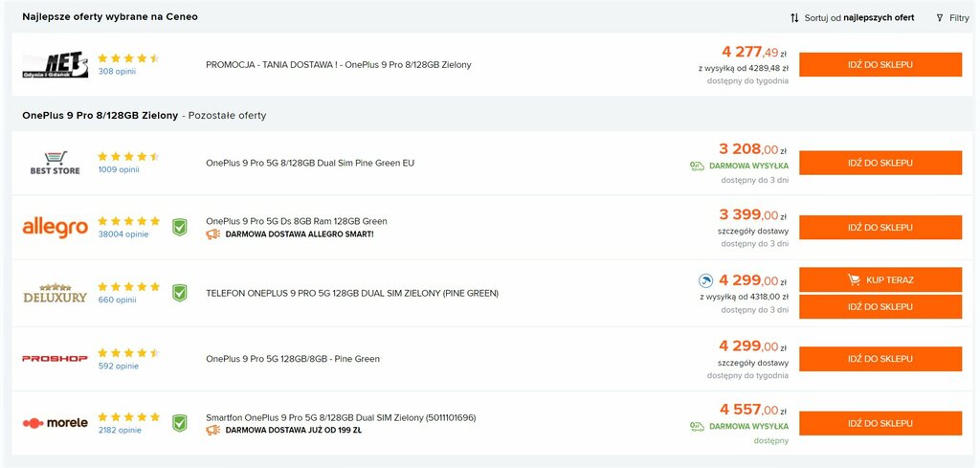Click 'Najlepsze oferty wybrane na Ceneo' heading
Viewport: 980px width, 468px height.
click(110, 17)
